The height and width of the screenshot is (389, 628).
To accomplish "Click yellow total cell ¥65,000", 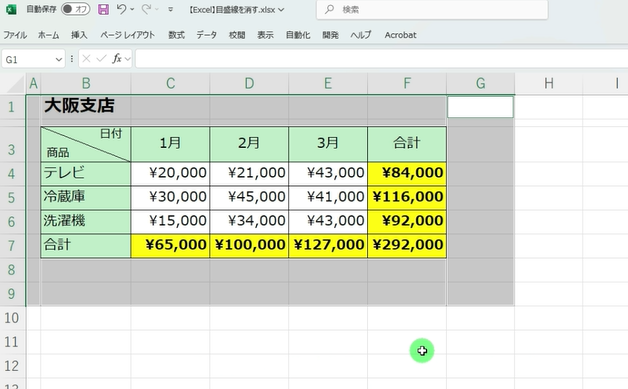I will [x=170, y=246].
